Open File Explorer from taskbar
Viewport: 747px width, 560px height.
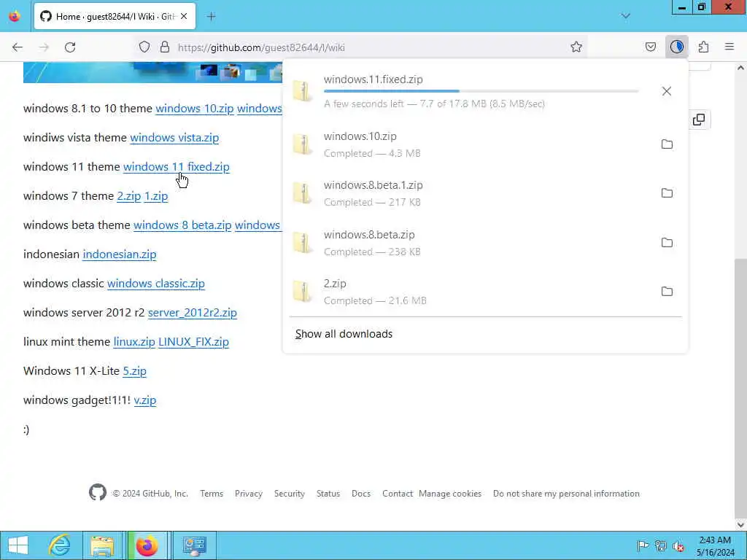(102, 545)
